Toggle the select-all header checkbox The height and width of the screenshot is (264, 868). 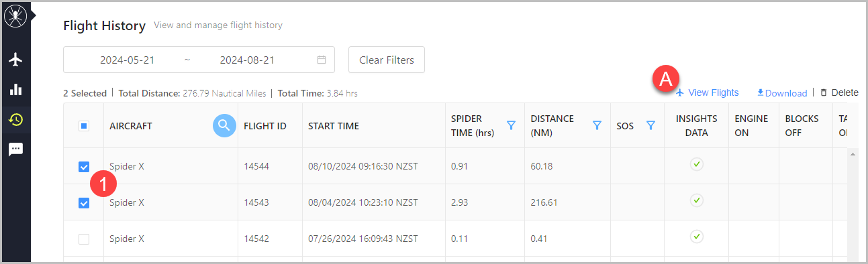coord(84,126)
